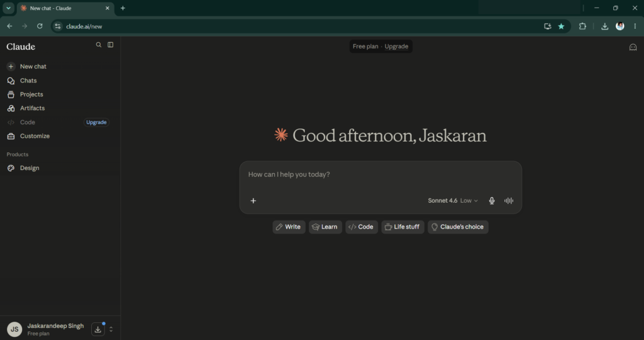Open Customize in the sidebar
The image size is (644, 340).
point(60,136)
